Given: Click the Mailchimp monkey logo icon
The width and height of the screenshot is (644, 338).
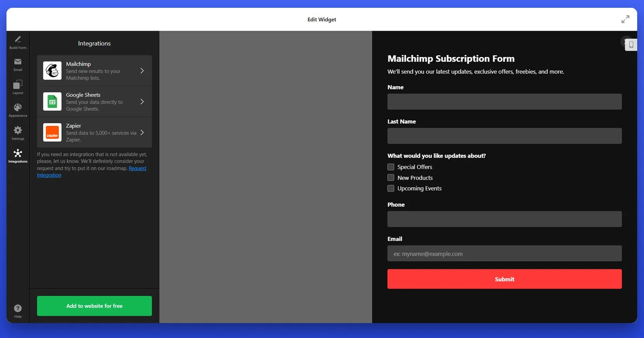Looking at the screenshot, I should point(52,71).
